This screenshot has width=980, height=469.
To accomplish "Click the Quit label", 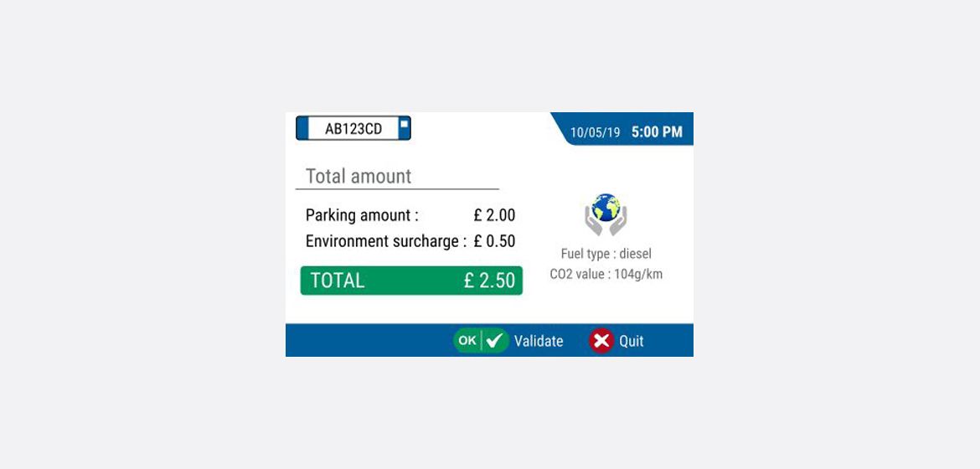I will [x=632, y=342].
